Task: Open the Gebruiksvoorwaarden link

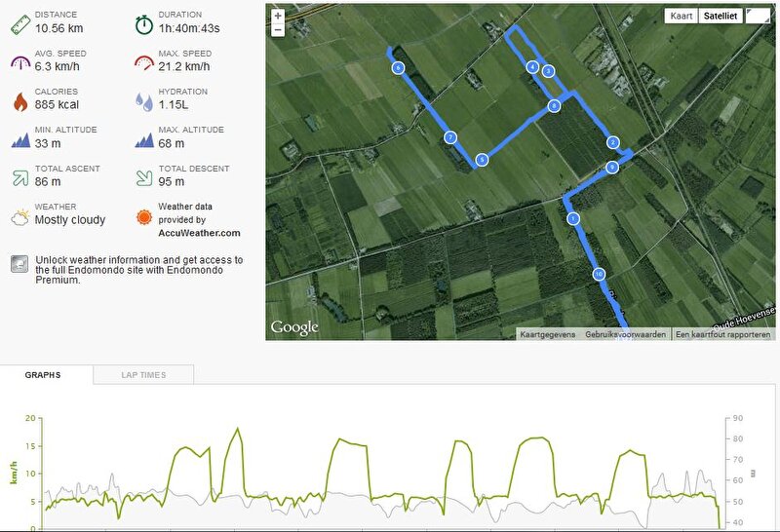Action: [625, 334]
